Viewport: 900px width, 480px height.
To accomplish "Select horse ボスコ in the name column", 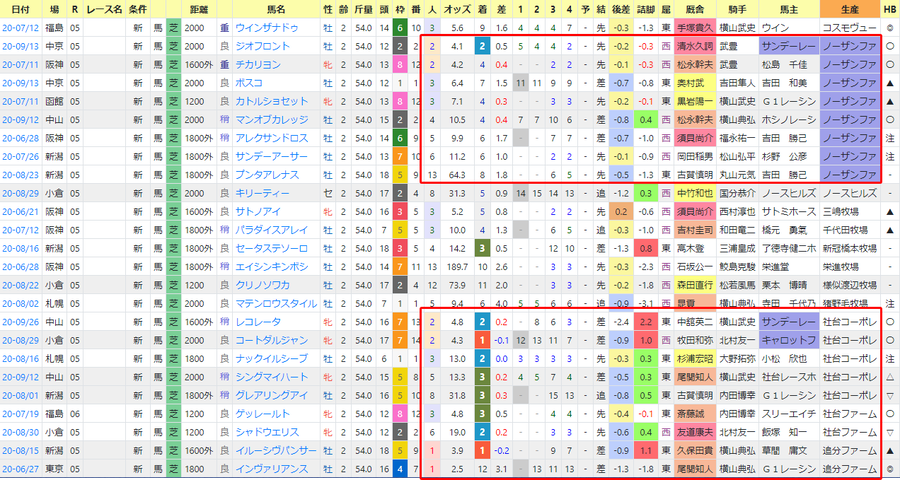I will click(249, 83).
